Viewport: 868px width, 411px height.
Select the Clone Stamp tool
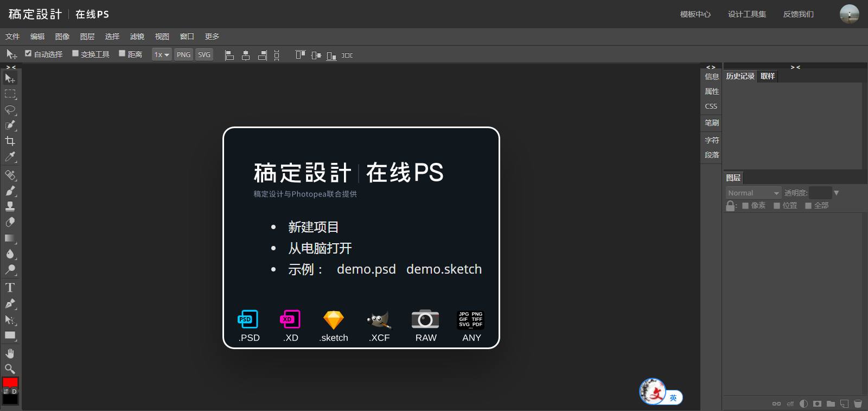[10, 206]
